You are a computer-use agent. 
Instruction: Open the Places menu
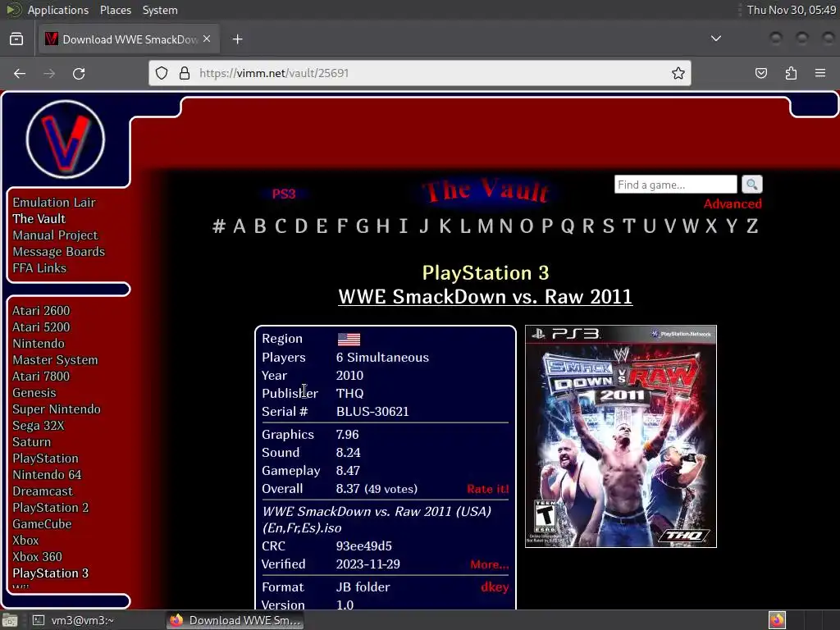[116, 10]
